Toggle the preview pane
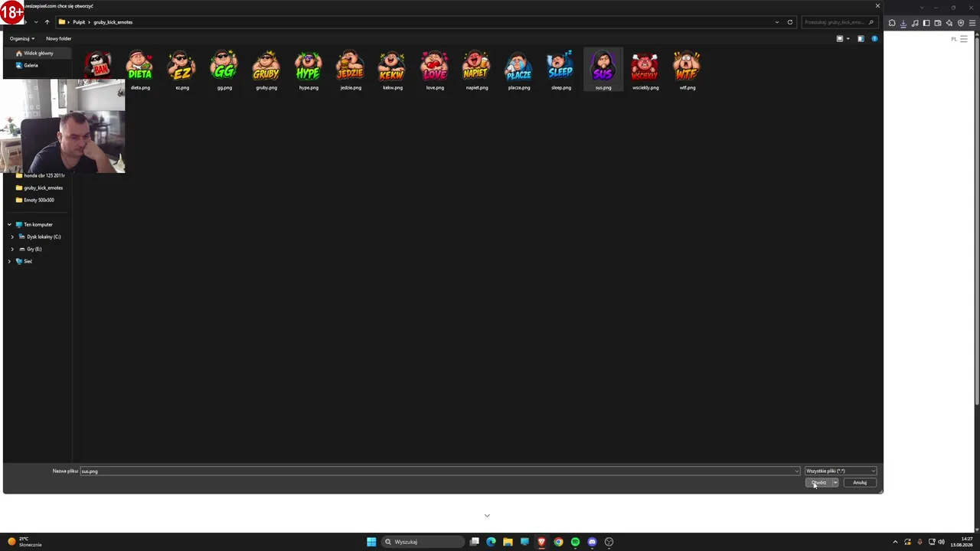 pyautogui.click(x=861, y=38)
